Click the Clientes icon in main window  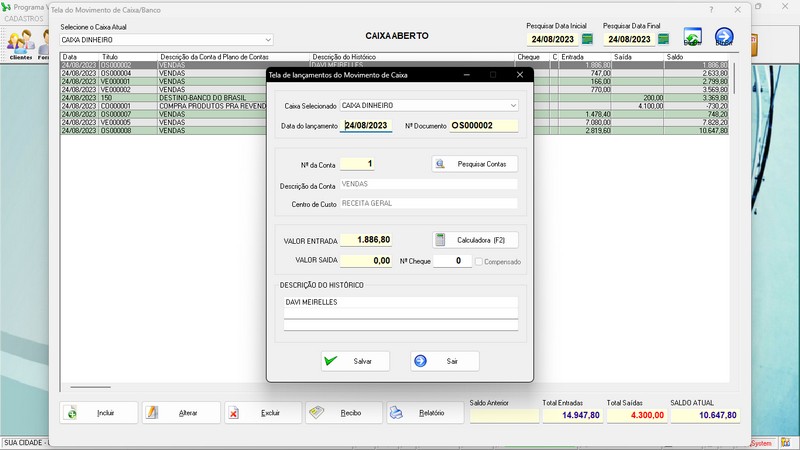pyautogui.click(x=21, y=44)
